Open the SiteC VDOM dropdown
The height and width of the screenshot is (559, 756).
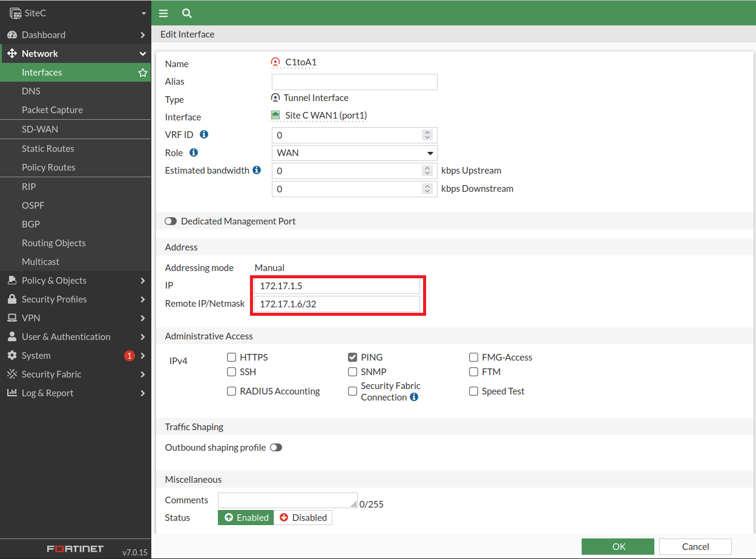[x=143, y=13]
